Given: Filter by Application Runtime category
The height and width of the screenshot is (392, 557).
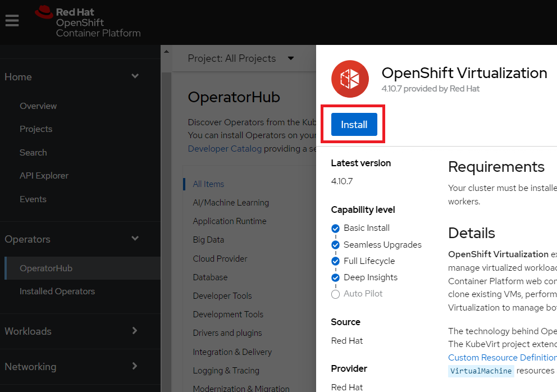Looking at the screenshot, I should coord(230,221).
